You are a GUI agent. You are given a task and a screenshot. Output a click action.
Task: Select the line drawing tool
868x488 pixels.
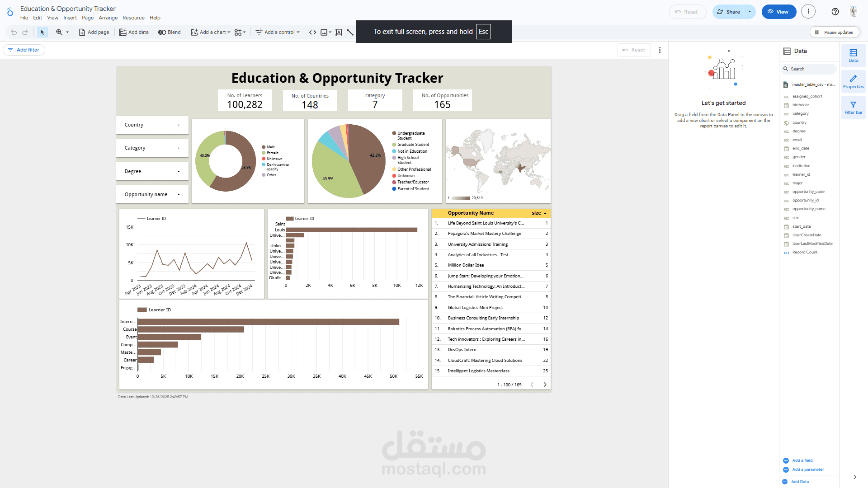350,32
